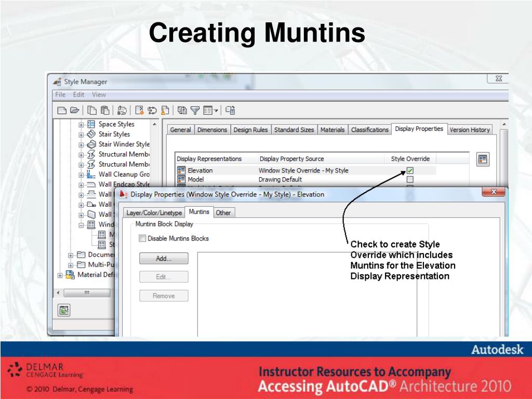Switch to the Design Rules tab
This screenshot has height=399, width=532.
pos(251,129)
